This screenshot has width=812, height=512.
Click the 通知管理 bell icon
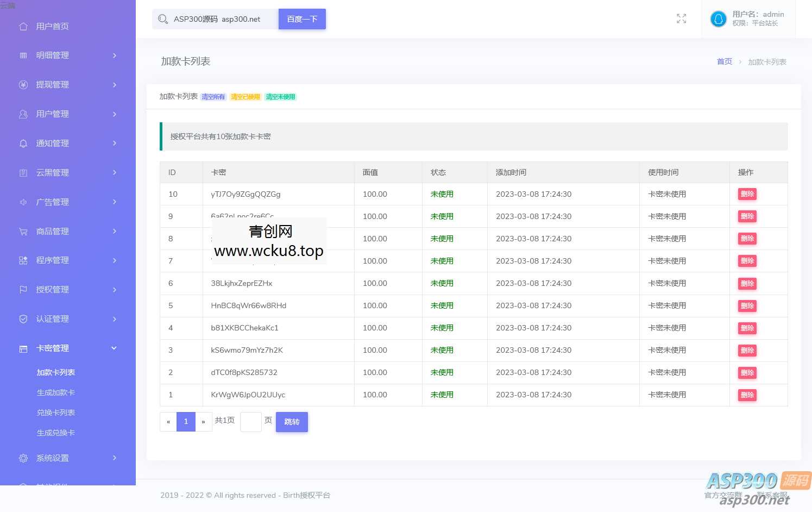(23, 143)
